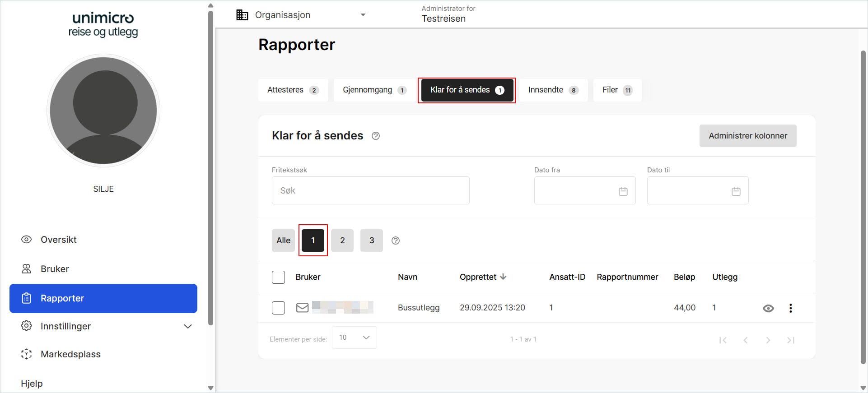Click the user profile avatar image
The image size is (868, 393).
pyautogui.click(x=103, y=111)
